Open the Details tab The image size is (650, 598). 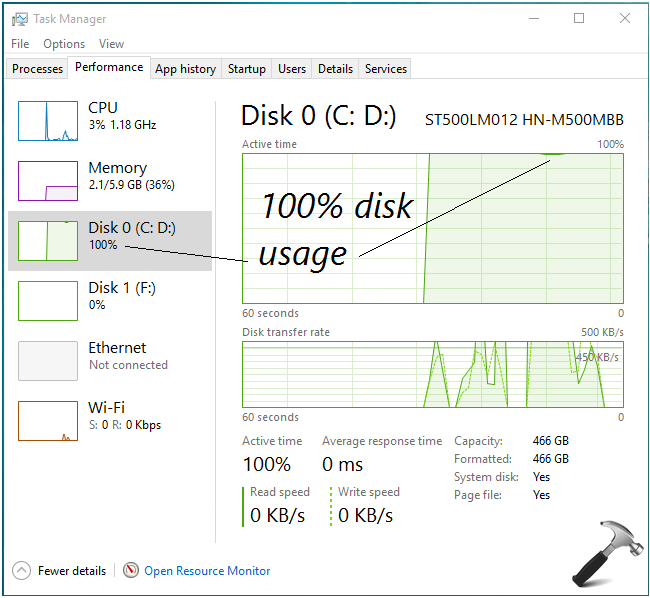pos(335,68)
